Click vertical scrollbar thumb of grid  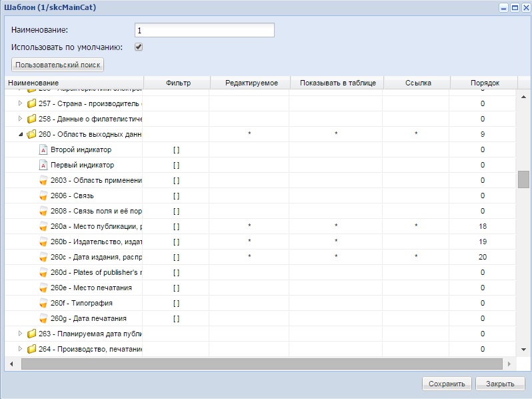tap(523, 179)
